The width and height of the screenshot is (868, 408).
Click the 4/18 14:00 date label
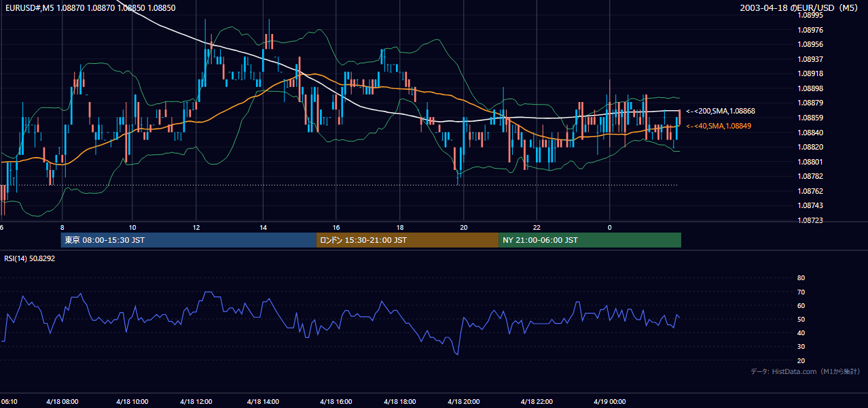click(x=263, y=402)
